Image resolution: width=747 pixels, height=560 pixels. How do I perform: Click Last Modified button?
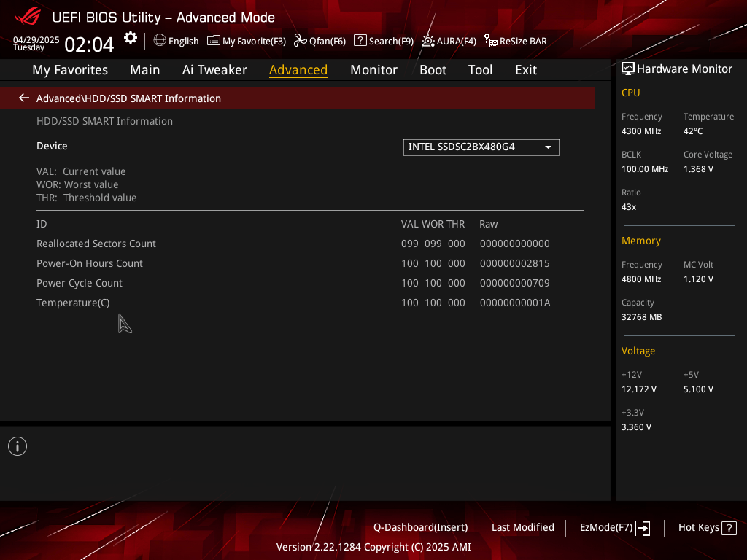pos(522,528)
